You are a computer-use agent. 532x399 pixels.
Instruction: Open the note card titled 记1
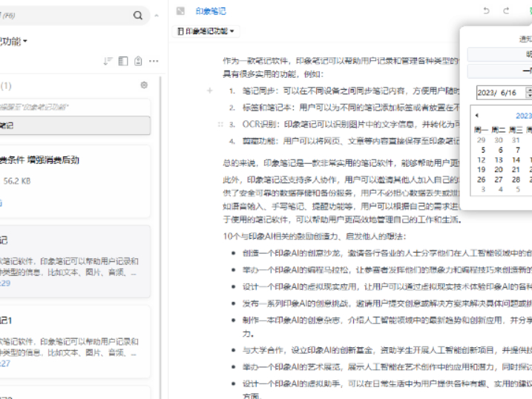coord(75,341)
